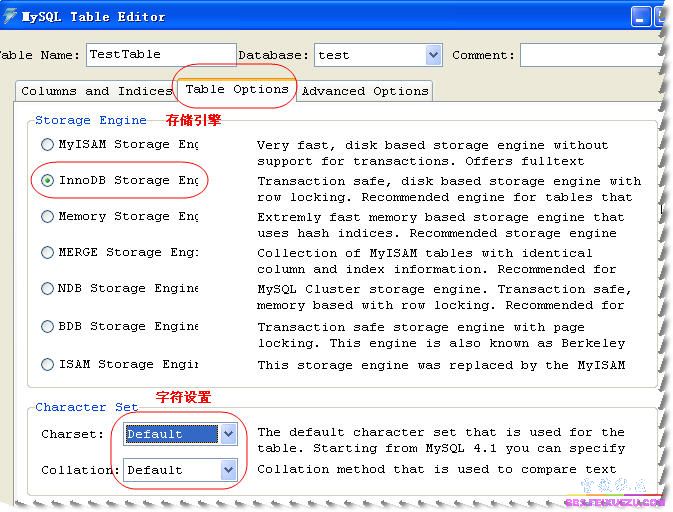Screen dimensions: 673x512
Task: Expand the Charset dropdown arrow
Action: click(x=228, y=434)
